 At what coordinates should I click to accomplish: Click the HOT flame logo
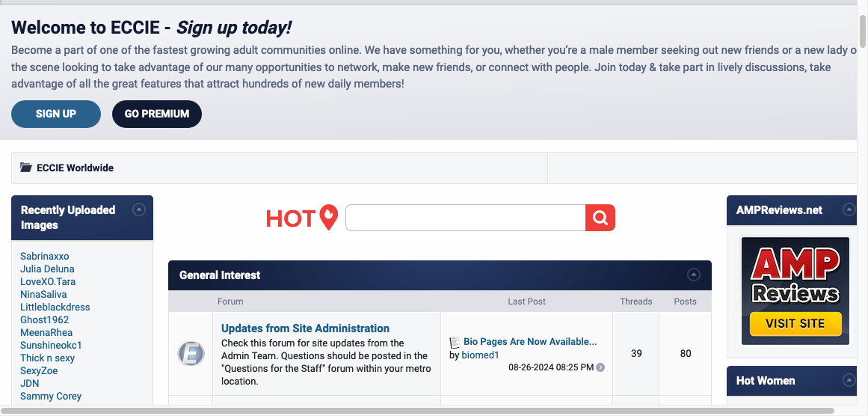pyautogui.click(x=302, y=218)
